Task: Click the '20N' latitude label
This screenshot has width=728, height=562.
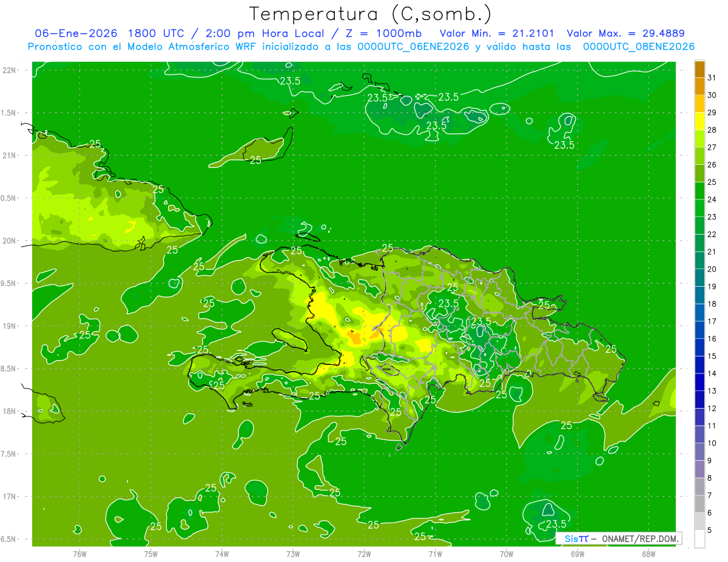Action: 10,241
